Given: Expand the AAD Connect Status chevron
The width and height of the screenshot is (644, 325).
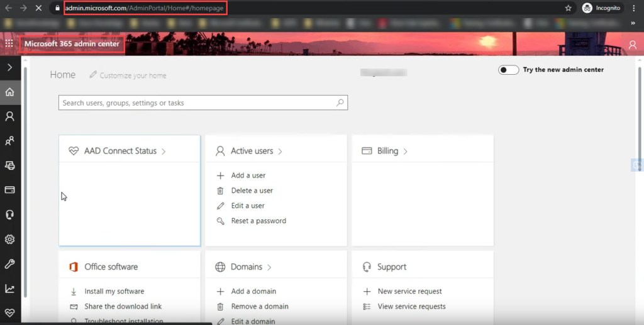Looking at the screenshot, I should (164, 151).
